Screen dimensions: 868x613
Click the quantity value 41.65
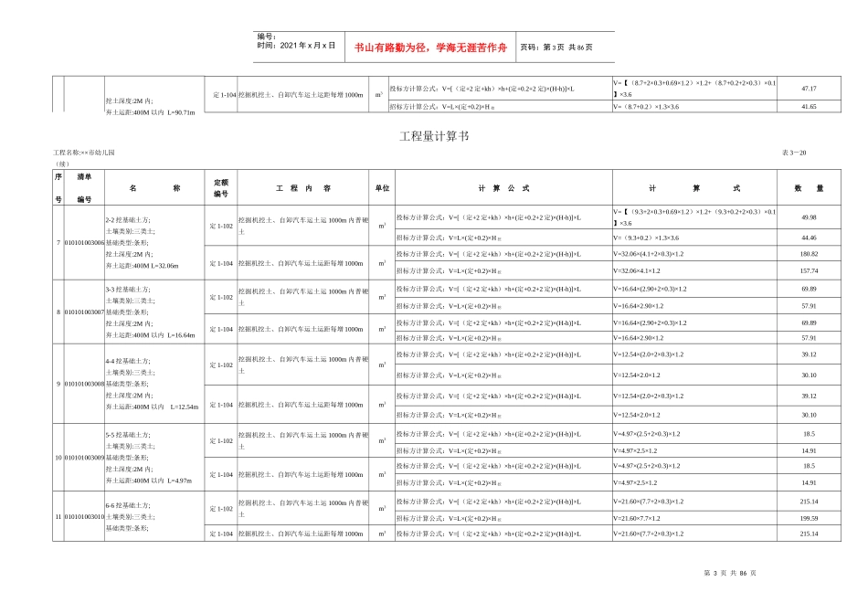[809, 106]
